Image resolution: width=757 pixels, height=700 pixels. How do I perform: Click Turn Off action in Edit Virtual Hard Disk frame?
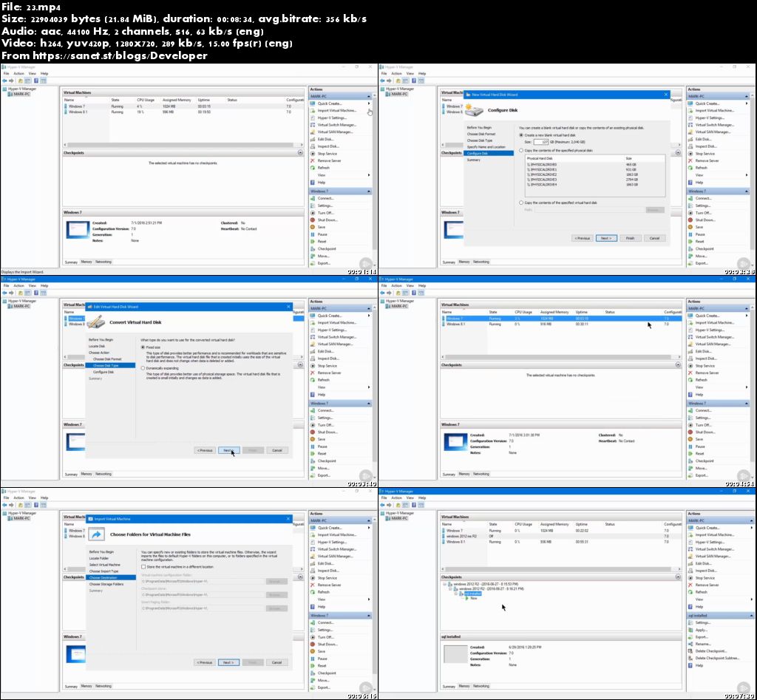tap(325, 425)
